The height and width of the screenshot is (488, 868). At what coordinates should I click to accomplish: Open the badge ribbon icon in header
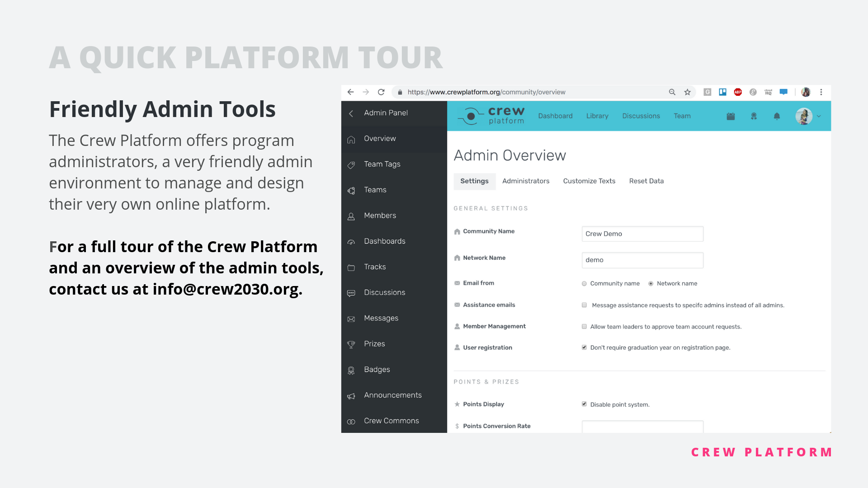coord(754,117)
